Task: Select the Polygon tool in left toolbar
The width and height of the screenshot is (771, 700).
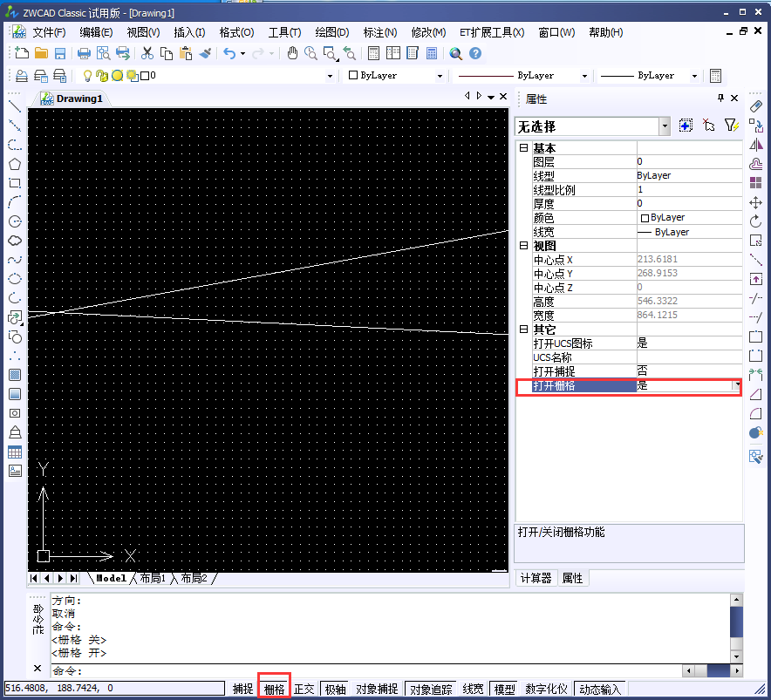Action: tap(15, 164)
